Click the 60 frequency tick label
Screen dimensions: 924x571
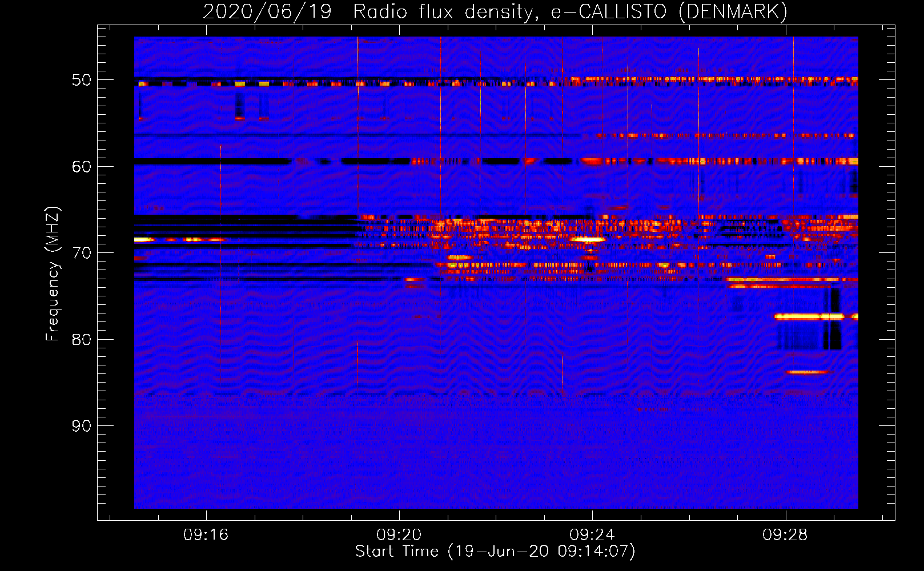[x=82, y=167]
